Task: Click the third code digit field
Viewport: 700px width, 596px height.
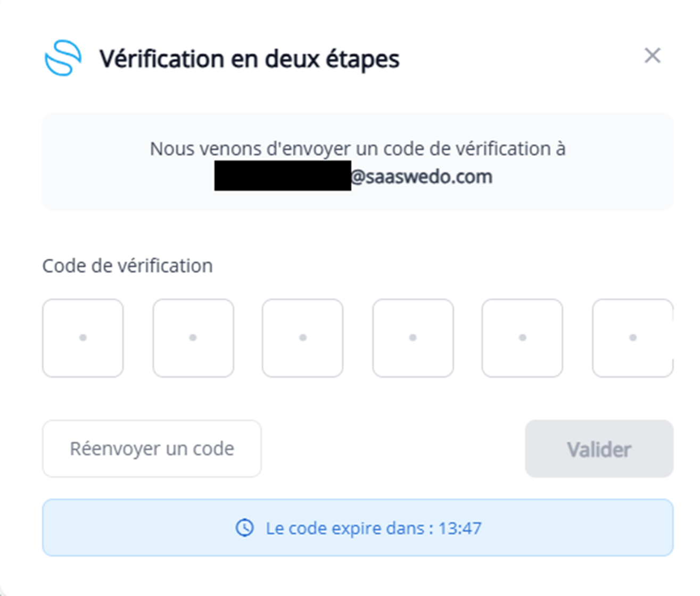Action: pyautogui.click(x=303, y=338)
